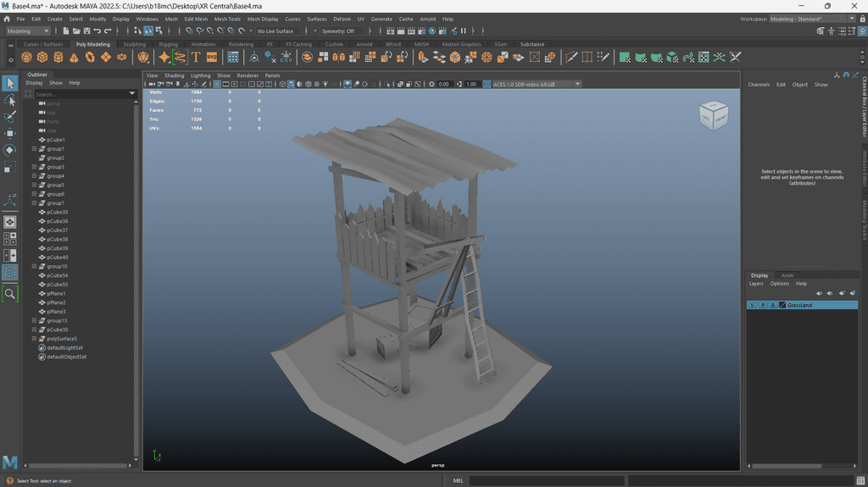Click the view cube in the viewport
This screenshot has height=487, width=868.
click(x=712, y=116)
